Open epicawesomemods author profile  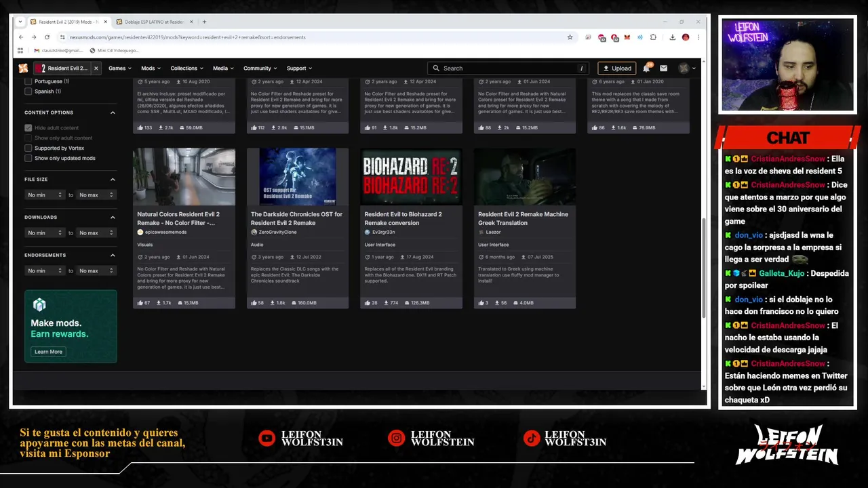click(165, 232)
